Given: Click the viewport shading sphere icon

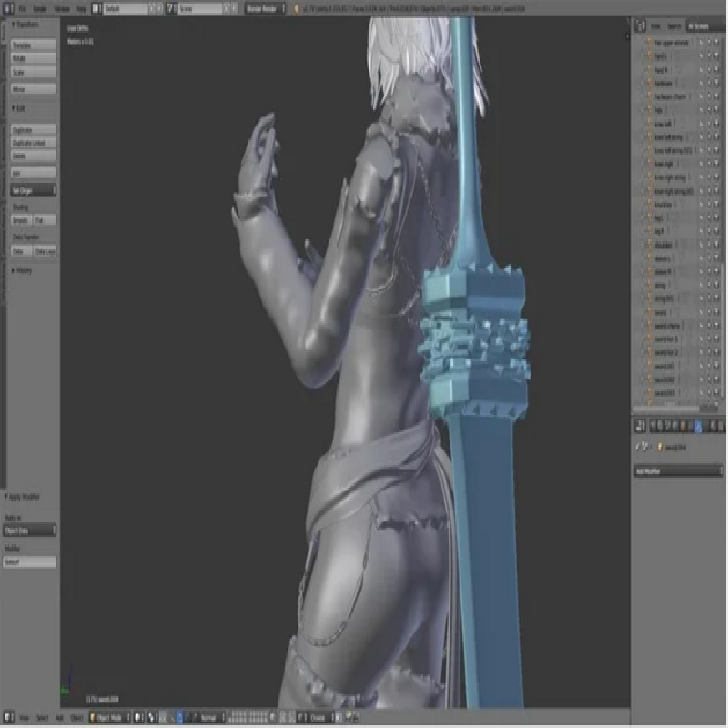Looking at the screenshot, I should coord(139,717).
